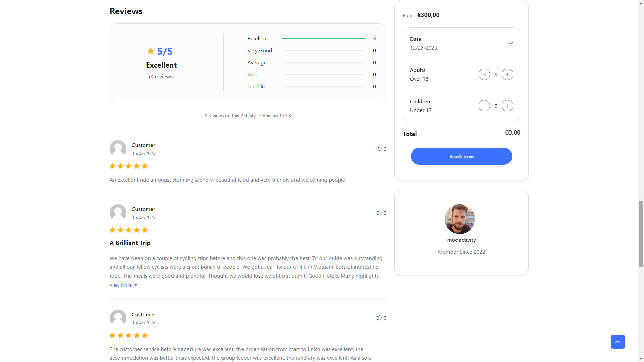Viewport: 644px width, 362px height.
Task: Decrease the Children count
Action: (x=484, y=106)
